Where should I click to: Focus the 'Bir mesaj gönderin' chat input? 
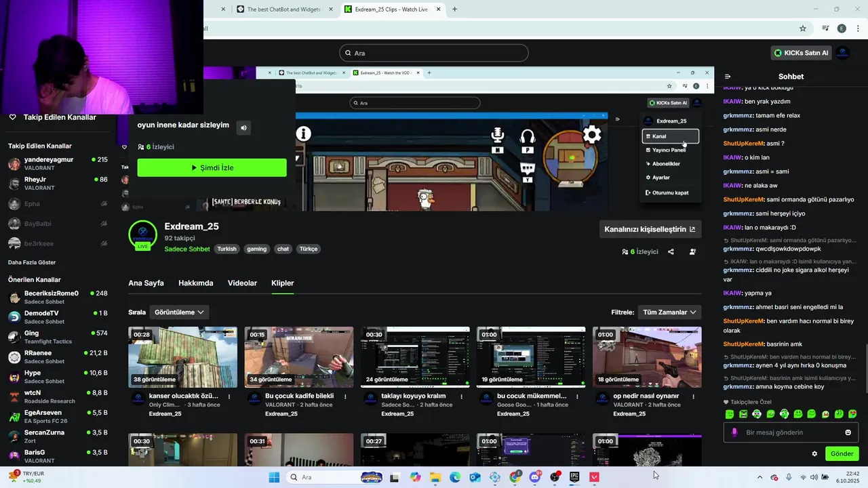[x=791, y=432]
